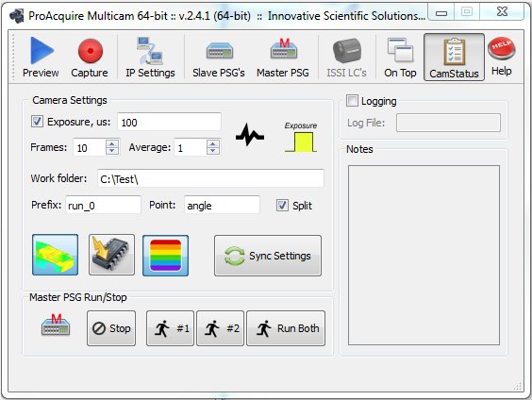532x400 pixels.
Task: Disable the Split checkbox
Action: pos(282,205)
